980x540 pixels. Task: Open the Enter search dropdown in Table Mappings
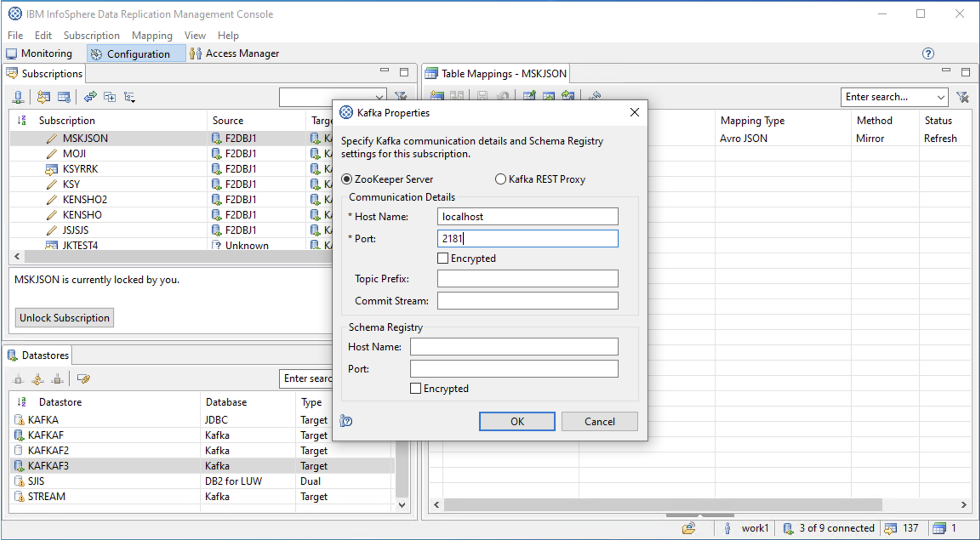(941, 97)
